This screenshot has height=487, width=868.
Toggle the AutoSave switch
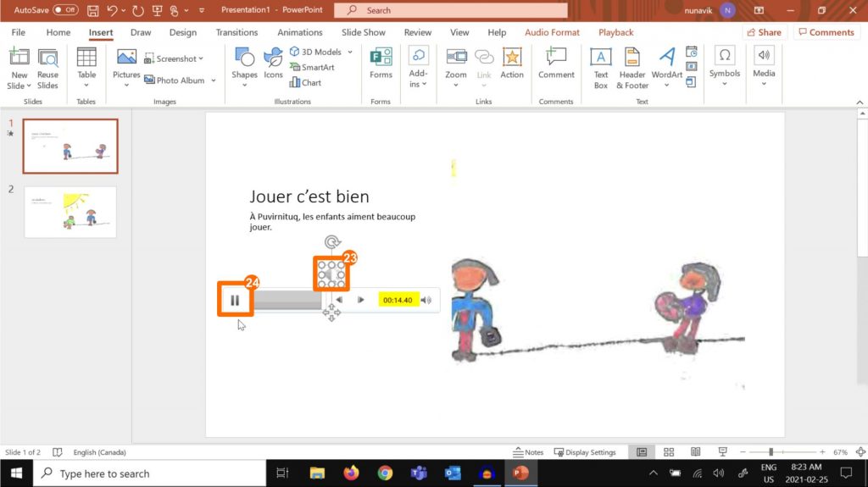pyautogui.click(x=65, y=10)
